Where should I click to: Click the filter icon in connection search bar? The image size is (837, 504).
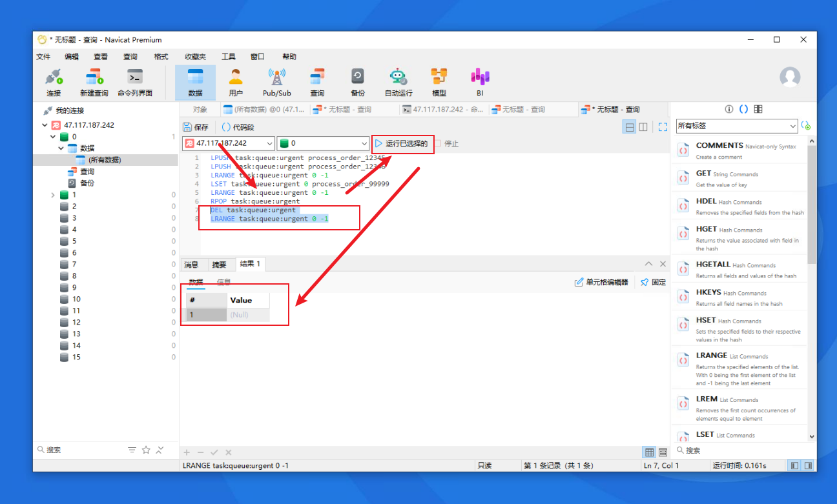[132, 450]
